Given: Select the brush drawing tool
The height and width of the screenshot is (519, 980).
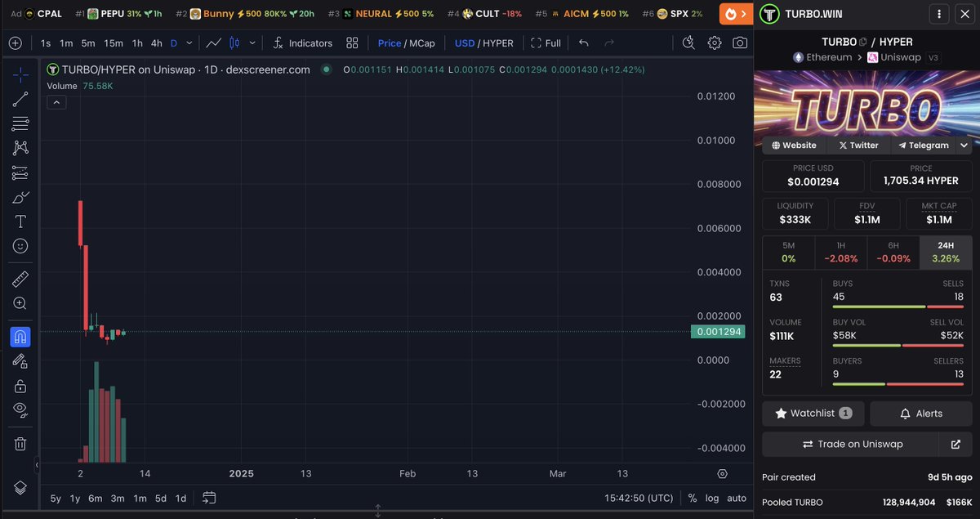Looking at the screenshot, I should click(x=20, y=198).
